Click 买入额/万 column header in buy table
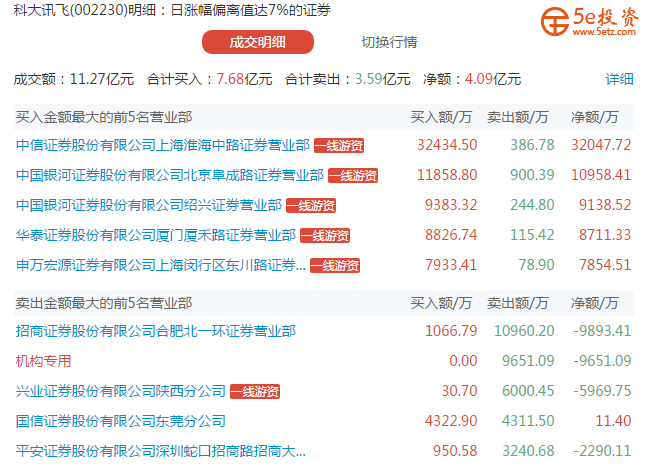The height and width of the screenshot is (474, 645). (x=441, y=117)
